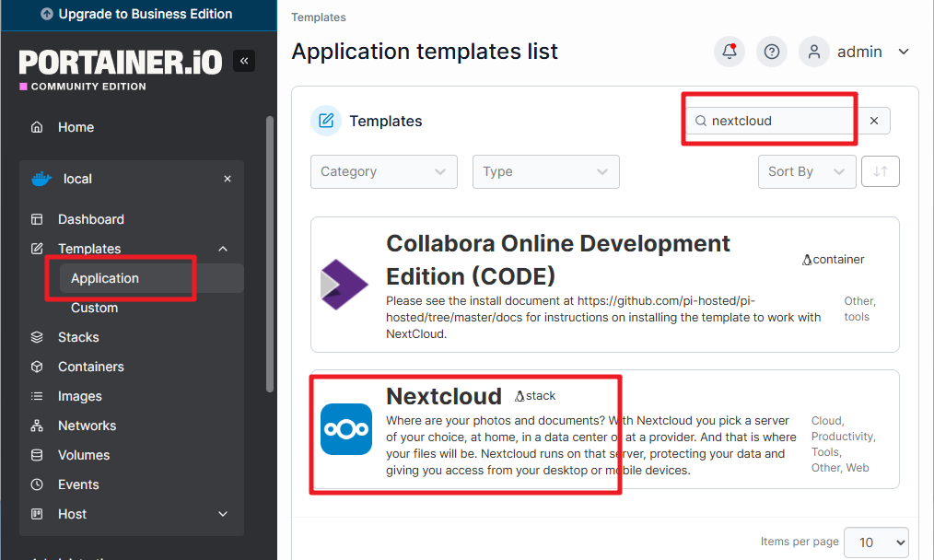The height and width of the screenshot is (560, 934).
Task: Click Networks topology icon
Action: (37, 426)
